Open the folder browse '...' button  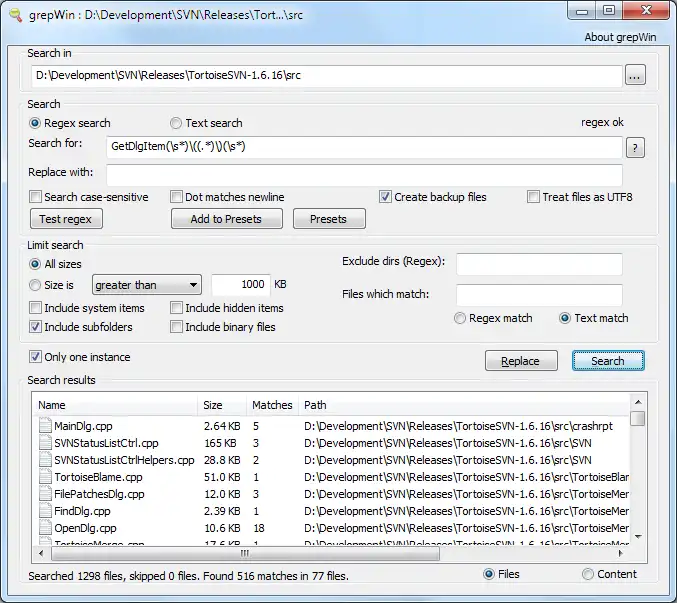[x=635, y=76]
